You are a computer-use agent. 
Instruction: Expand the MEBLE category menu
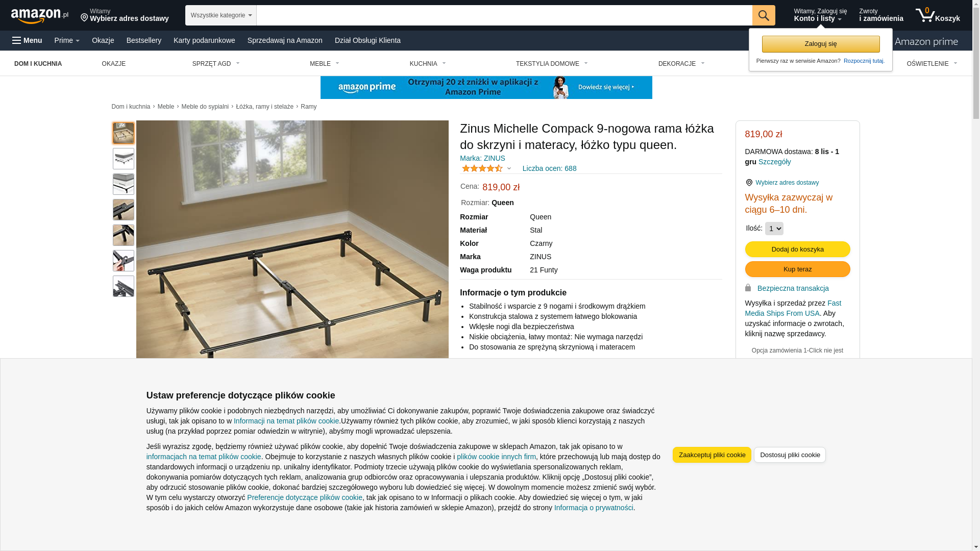coord(324,64)
